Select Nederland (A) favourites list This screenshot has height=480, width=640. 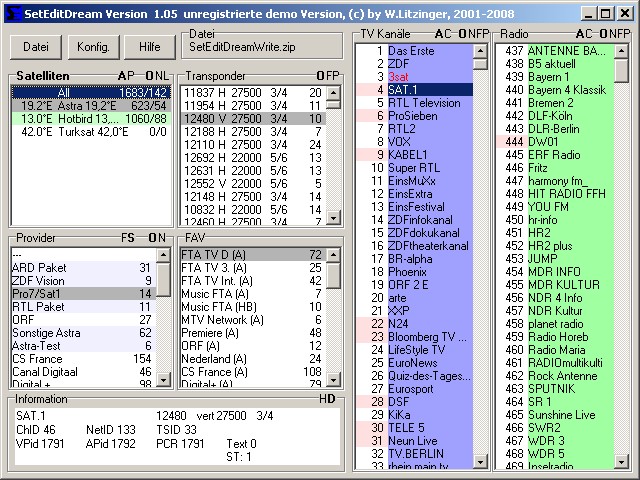point(253,359)
